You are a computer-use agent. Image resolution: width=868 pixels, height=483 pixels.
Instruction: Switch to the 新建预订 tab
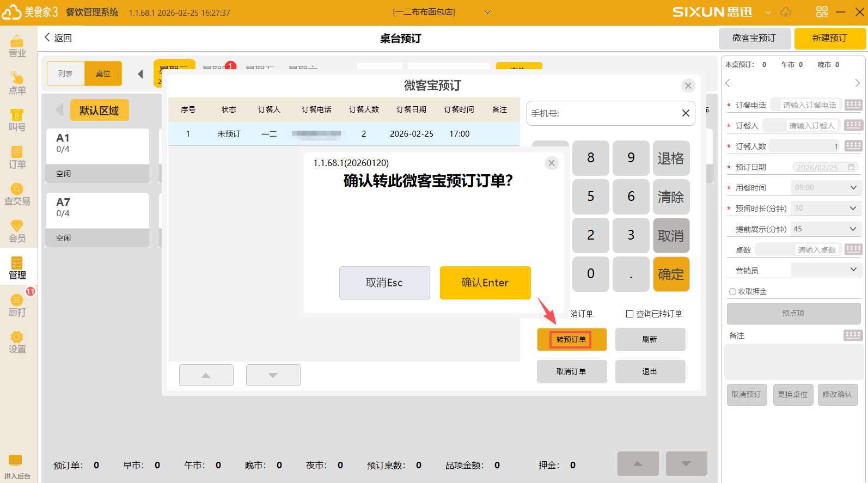tap(829, 38)
